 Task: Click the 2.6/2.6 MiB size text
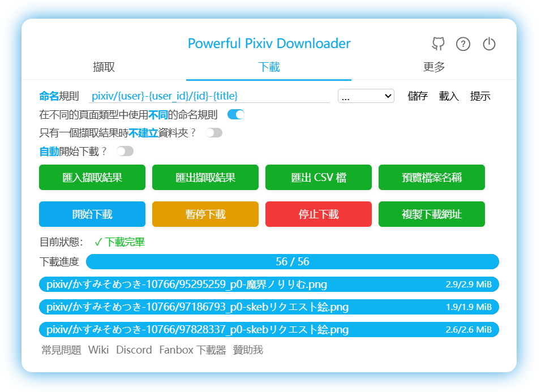[x=469, y=330]
